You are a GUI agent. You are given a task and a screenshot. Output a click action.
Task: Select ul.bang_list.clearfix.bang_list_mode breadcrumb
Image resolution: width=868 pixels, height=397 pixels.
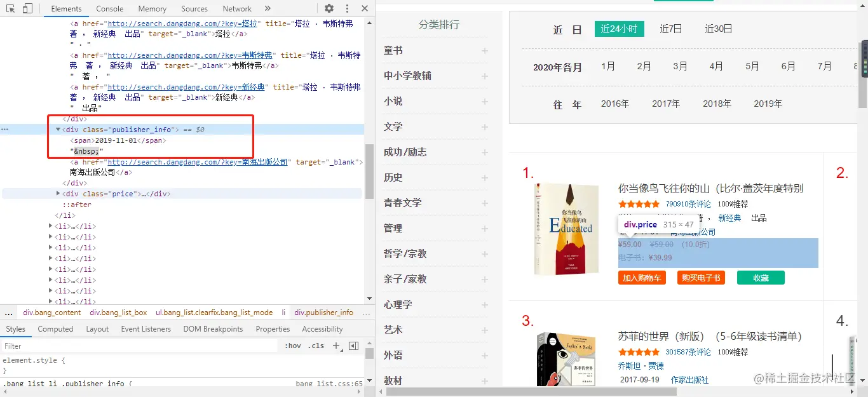pyautogui.click(x=214, y=313)
